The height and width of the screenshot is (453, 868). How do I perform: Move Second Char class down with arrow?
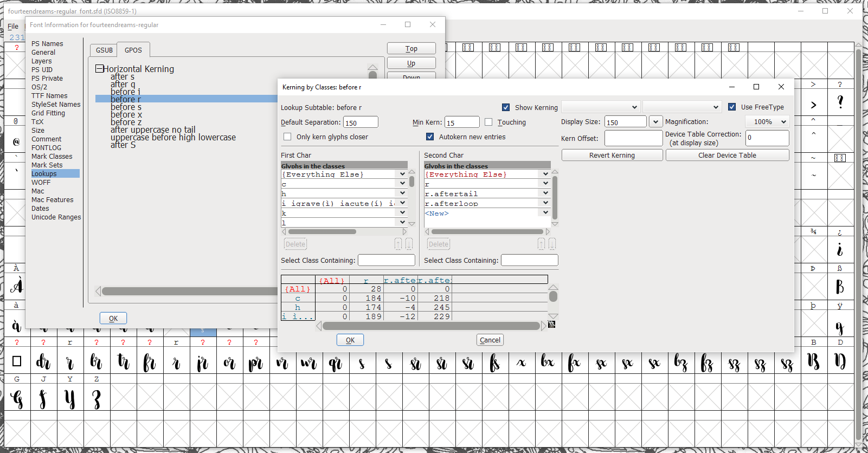tap(552, 244)
